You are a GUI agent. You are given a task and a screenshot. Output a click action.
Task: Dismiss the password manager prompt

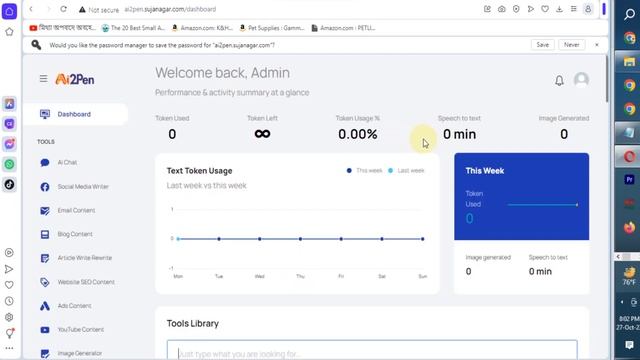click(597, 45)
